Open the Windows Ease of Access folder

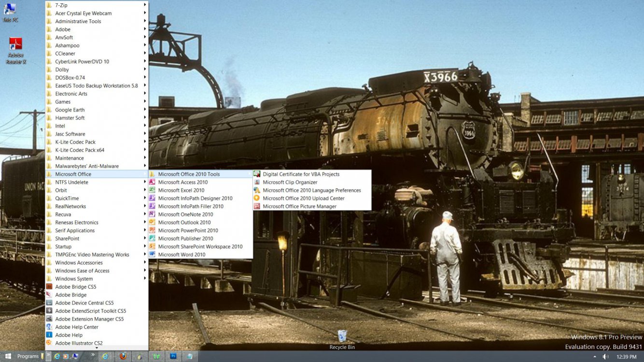pos(97,271)
